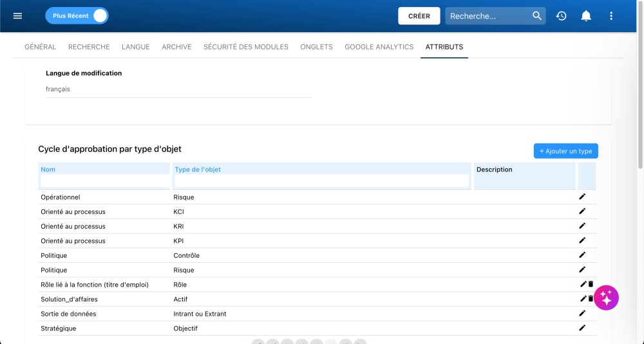
Task: Open the notifications bell
Action: click(586, 16)
